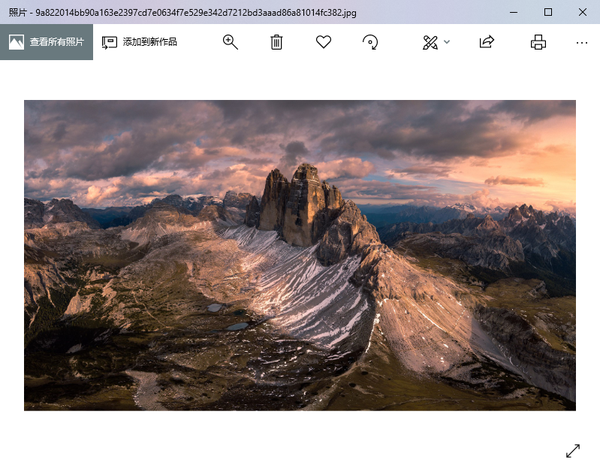The width and height of the screenshot is (600, 475).
Task: Zoom in with the magnifier icon
Action: pos(230,42)
